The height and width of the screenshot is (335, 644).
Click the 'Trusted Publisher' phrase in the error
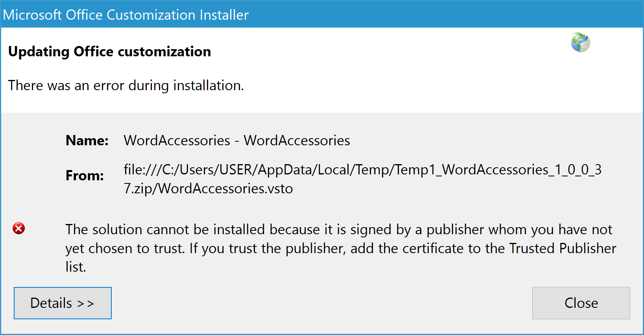coord(563,248)
